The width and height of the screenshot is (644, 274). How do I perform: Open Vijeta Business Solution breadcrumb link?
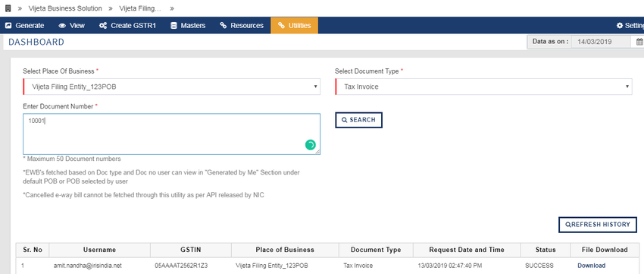65,8
